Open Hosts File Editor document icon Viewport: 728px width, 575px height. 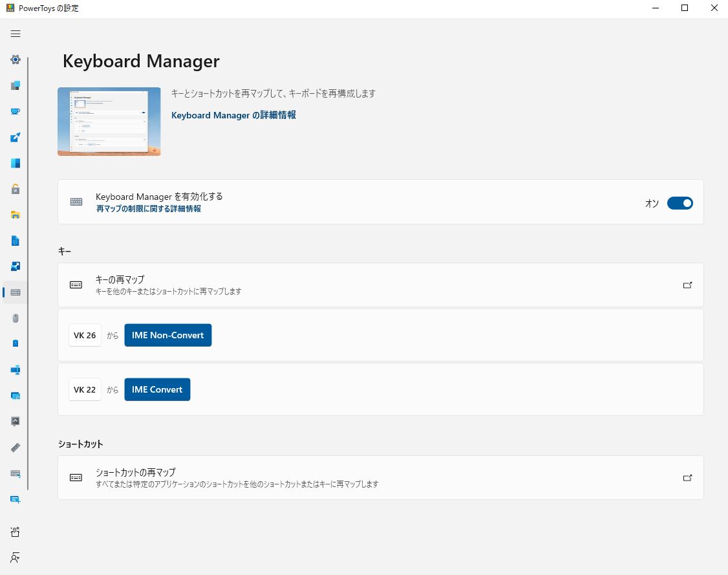16,241
